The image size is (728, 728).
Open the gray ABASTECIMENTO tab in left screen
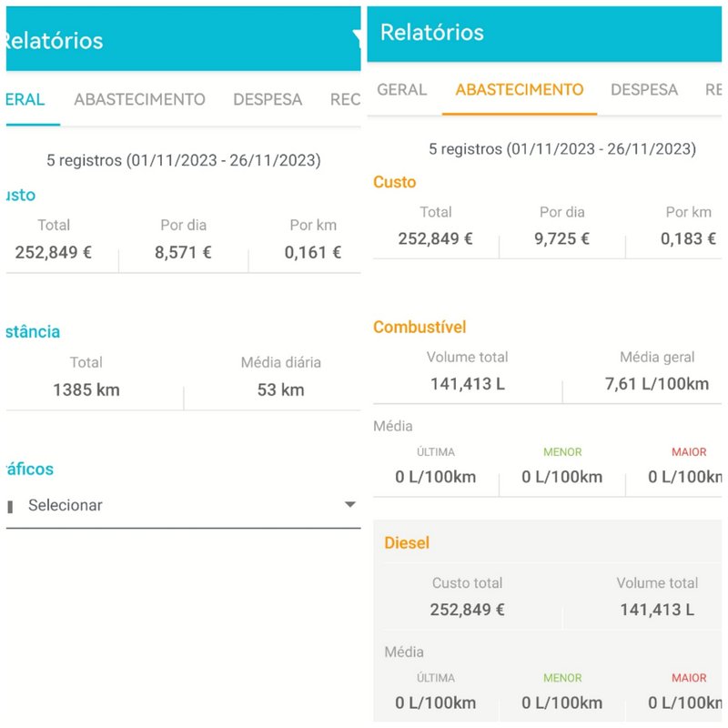pos(140,99)
